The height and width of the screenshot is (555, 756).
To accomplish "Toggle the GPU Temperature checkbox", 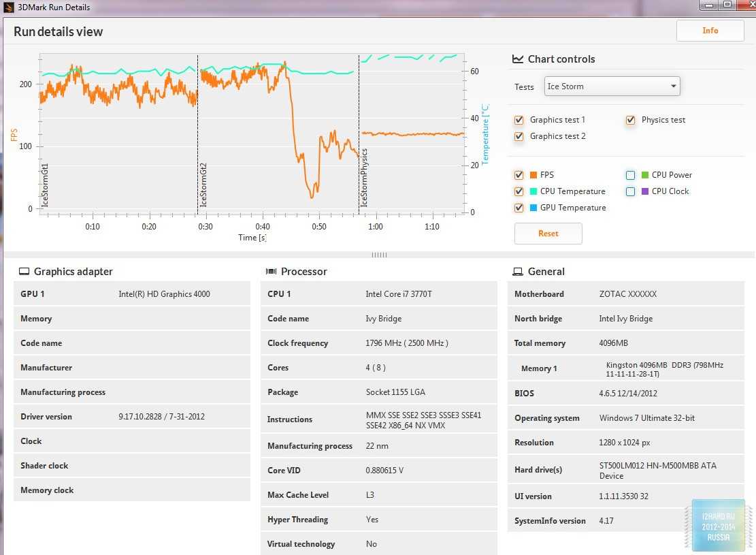I will click(519, 208).
